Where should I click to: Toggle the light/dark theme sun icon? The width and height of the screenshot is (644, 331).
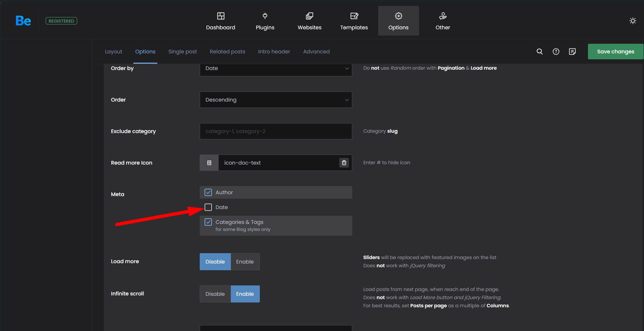[632, 21]
